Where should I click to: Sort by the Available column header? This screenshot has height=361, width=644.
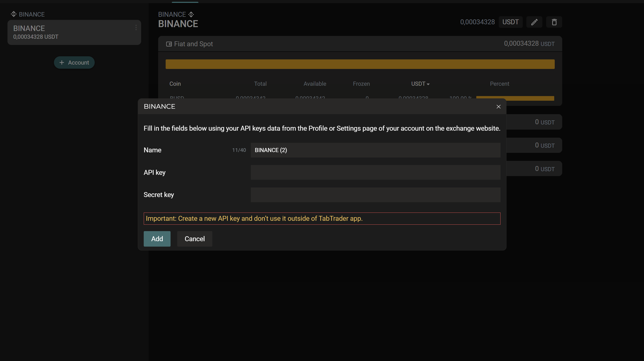pyautogui.click(x=315, y=84)
